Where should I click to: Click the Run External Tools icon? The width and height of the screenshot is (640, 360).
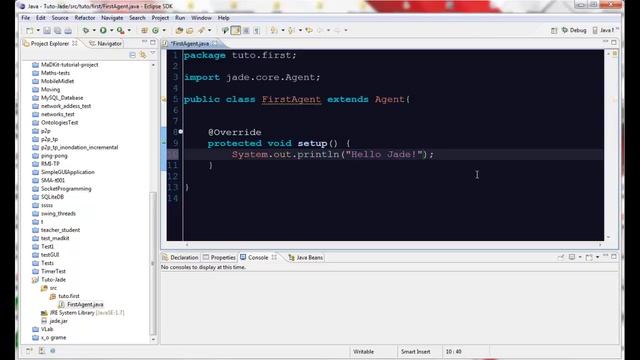(x=121, y=30)
